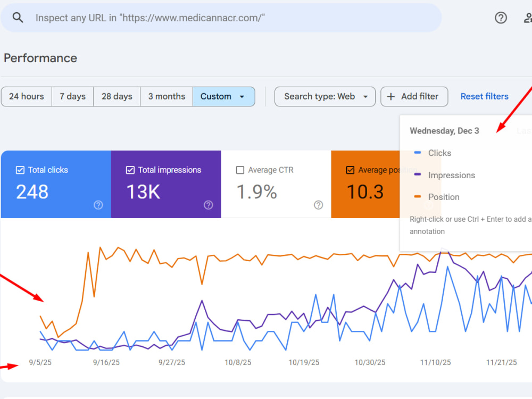Choose the 3 months range
The image size is (532, 399).
pos(167,97)
